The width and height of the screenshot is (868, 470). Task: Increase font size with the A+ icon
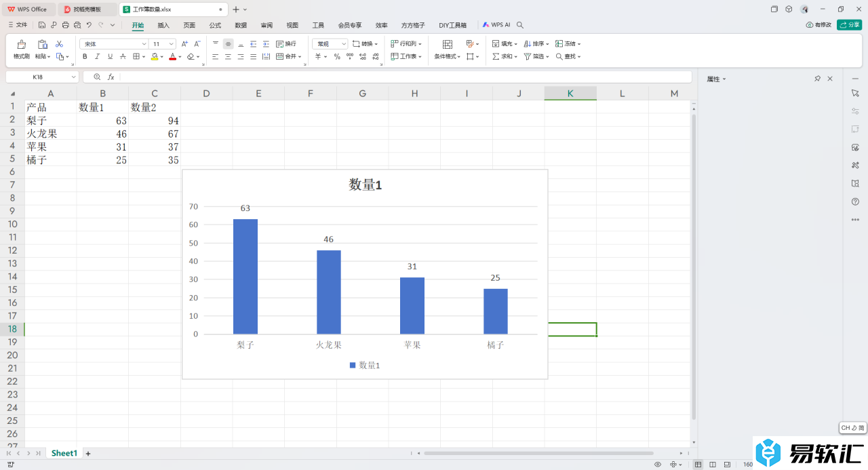click(x=185, y=43)
